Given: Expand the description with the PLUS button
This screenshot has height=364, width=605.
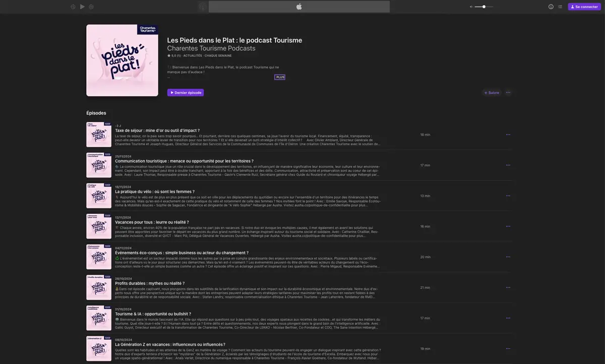Looking at the screenshot, I should click(280, 77).
